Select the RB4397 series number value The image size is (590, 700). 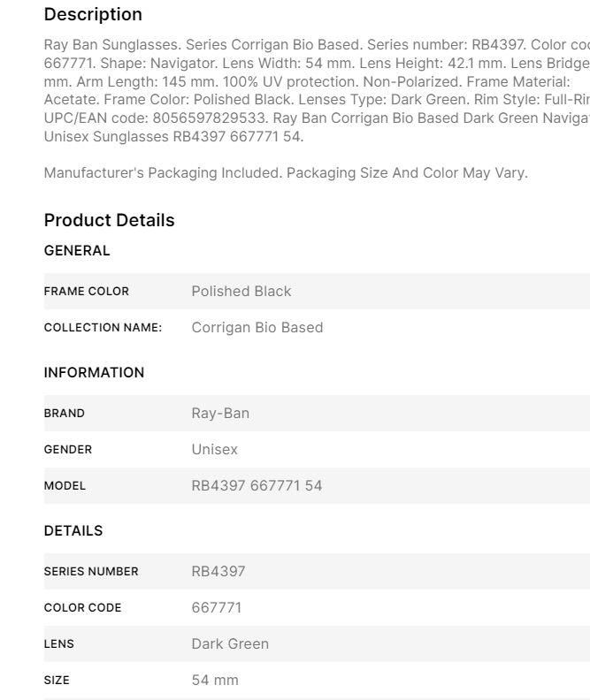click(x=218, y=571)
